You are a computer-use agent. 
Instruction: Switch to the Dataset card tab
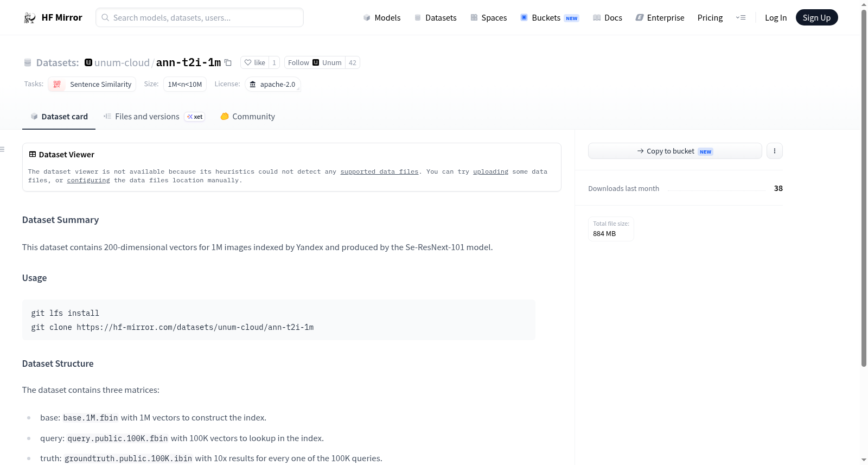(59, 117)
